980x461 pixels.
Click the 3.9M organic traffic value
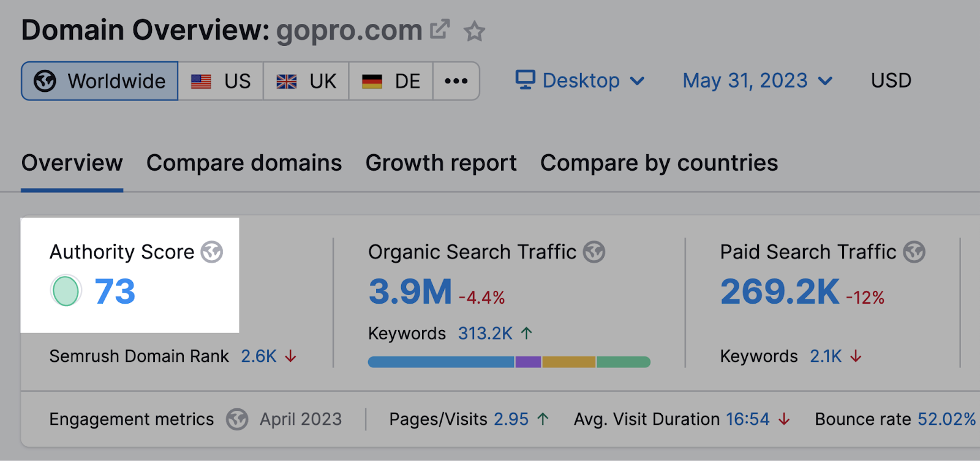pos(410,291)
